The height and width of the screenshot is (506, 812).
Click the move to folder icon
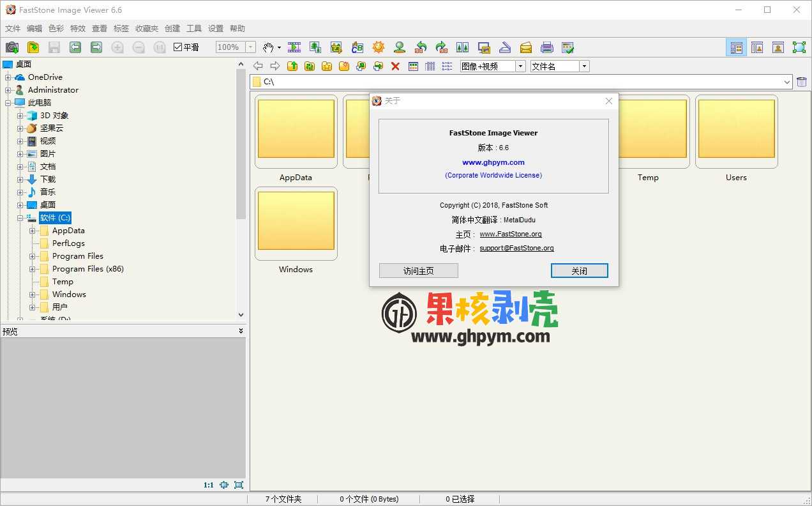[x=379, y=66]
